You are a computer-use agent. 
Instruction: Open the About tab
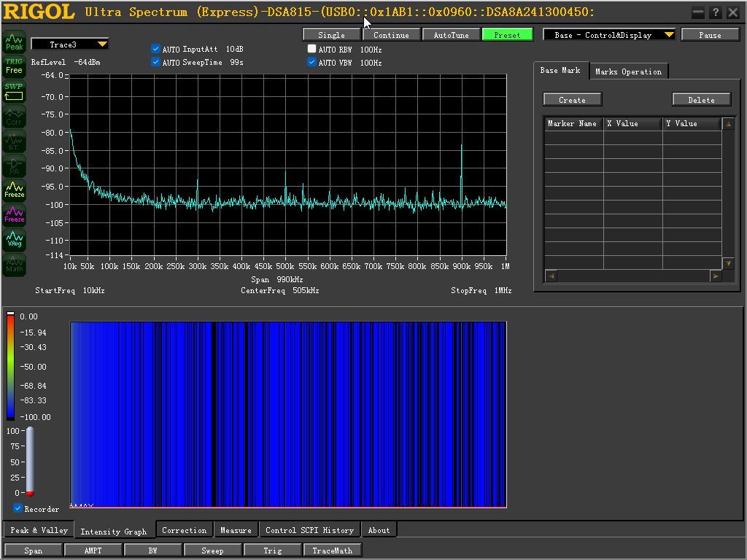coord(379,530)
